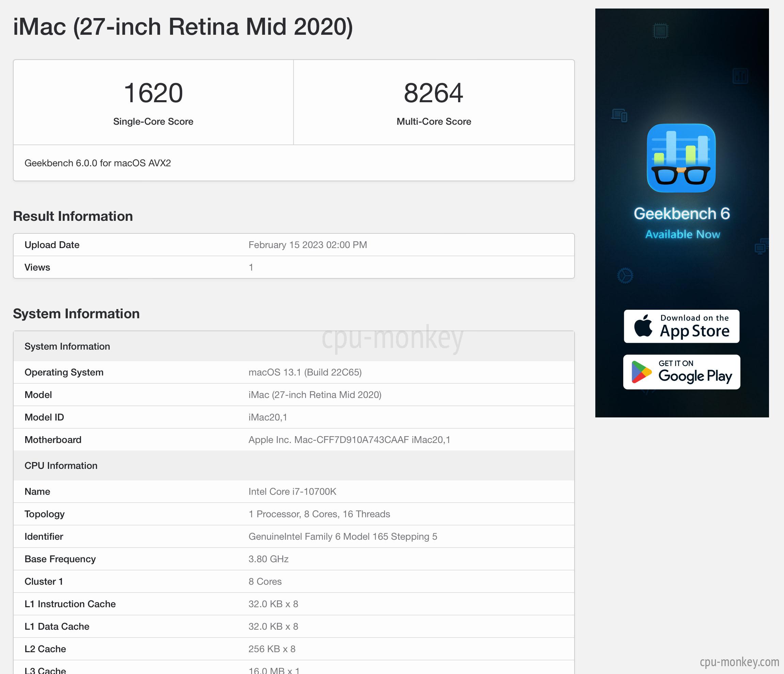Select GenuineIntel Family 6 Model 165 value
Screen dimensions: 784x674
(343, 537)
